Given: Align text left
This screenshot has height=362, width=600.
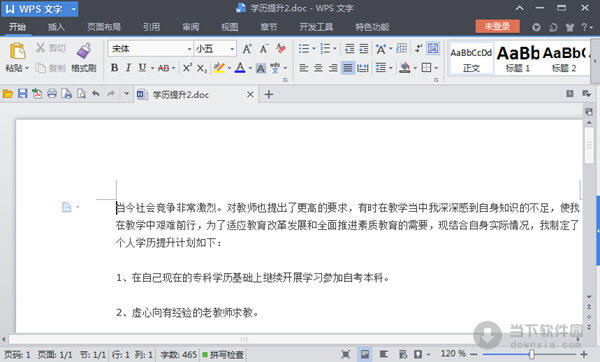Looking at the screenshot, I should point(304,68).
